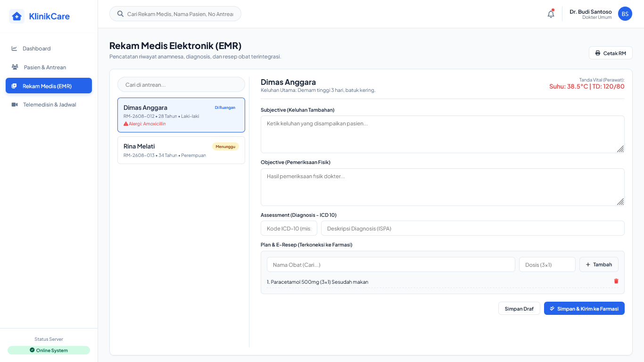The width and height of the screenshot is (644, 362).
Task: Click Simpan & Kirim ke Farmasi button
Action: [x=584, y=308]
